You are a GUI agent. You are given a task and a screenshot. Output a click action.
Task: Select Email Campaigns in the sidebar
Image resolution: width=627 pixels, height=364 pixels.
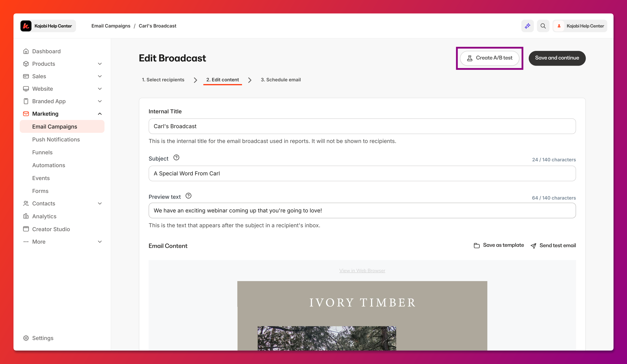(x=62, y=126)
